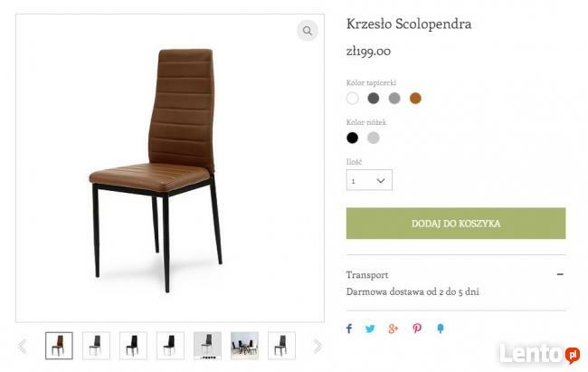This screenshot has width=588, height=372.
Task: Click the blue Fancy share icon
Action: click(441, 329)
